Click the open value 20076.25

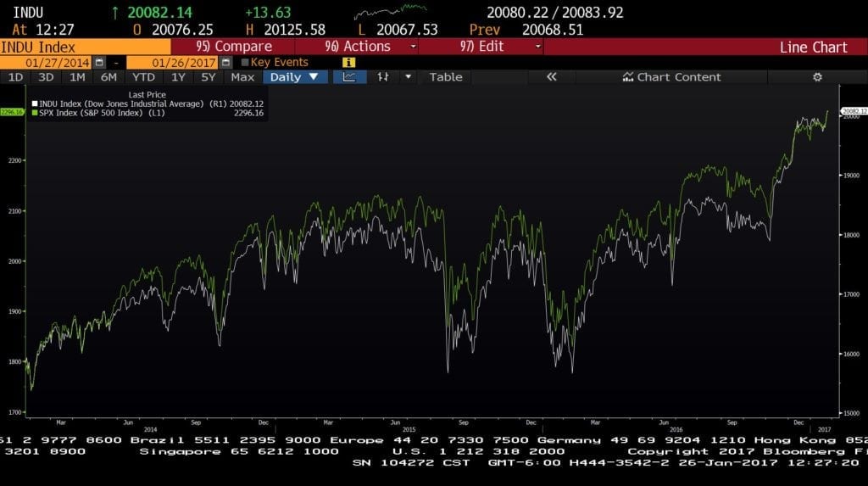[x=182, y=30]
